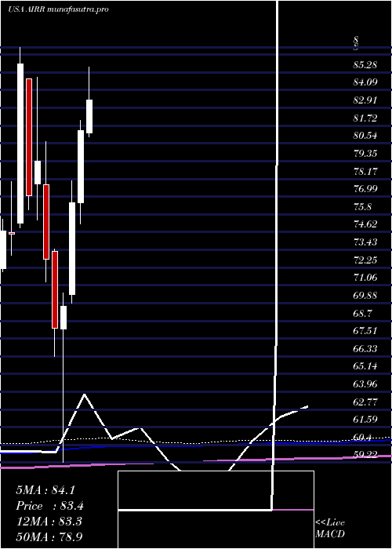Click the 79.35 price axis label
The height and width of the screenshot is (549, 392).
pyautogui.click(x=365, y=154)
